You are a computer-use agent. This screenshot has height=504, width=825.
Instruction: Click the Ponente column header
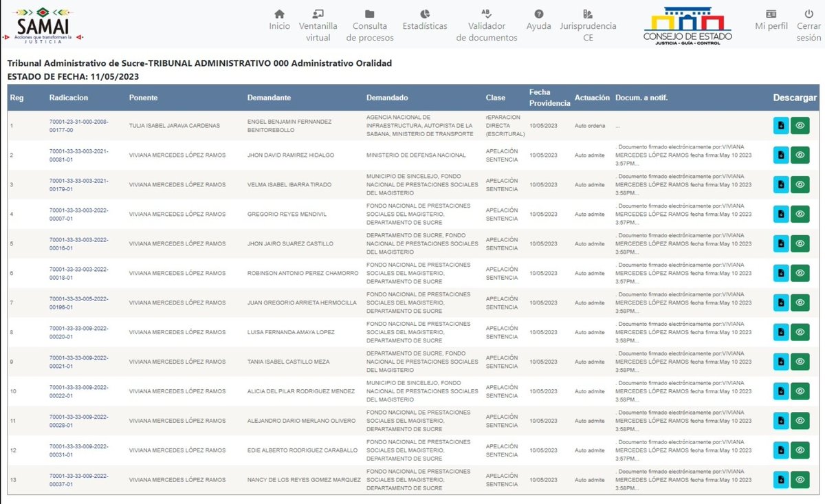coord(143,98)
